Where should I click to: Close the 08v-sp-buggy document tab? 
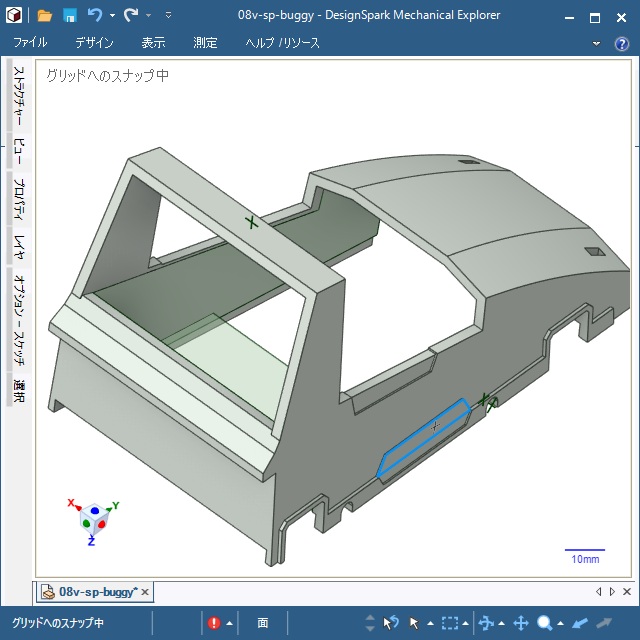(145, 593)
